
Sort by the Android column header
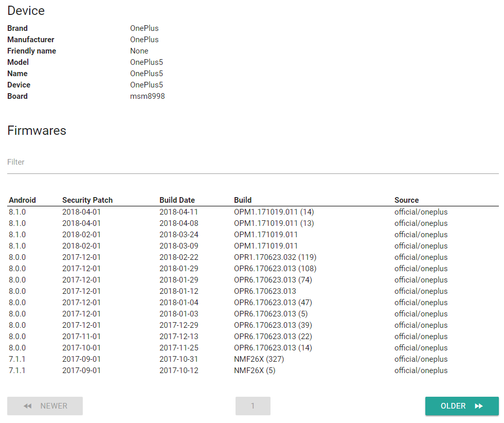click(x=23, y=200)
